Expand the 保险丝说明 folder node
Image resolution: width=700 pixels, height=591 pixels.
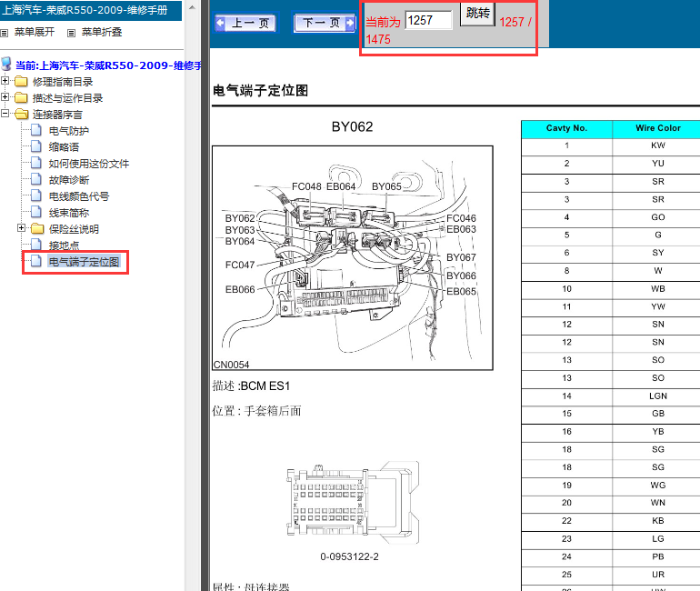tap(21, 228)
